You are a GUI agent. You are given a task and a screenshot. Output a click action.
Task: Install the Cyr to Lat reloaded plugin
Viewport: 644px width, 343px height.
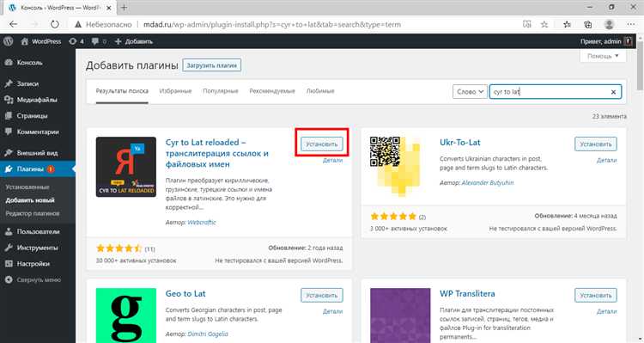click(322, 144)
